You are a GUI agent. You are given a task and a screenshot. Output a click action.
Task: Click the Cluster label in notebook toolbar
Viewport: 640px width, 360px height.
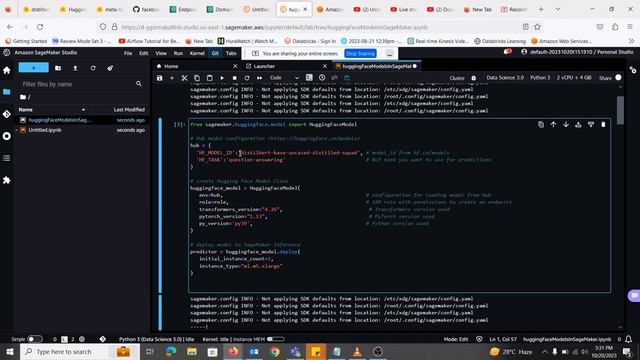coord(457,78)
